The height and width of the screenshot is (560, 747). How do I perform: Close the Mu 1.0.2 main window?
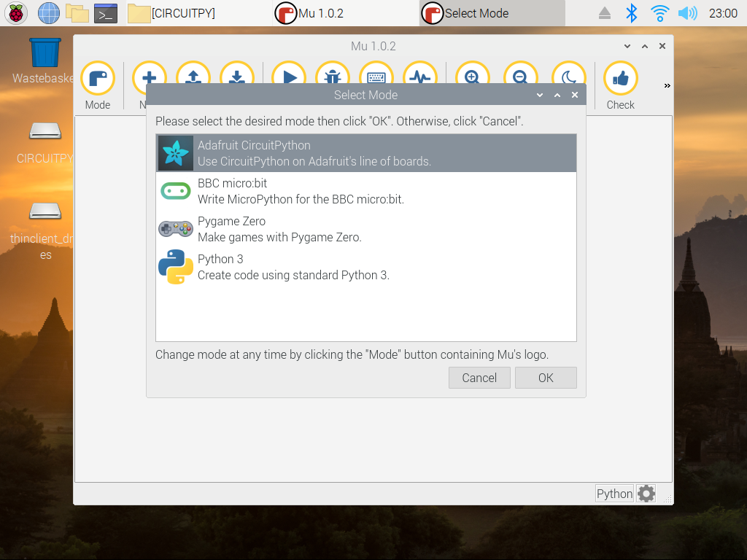tap(662, 46)
